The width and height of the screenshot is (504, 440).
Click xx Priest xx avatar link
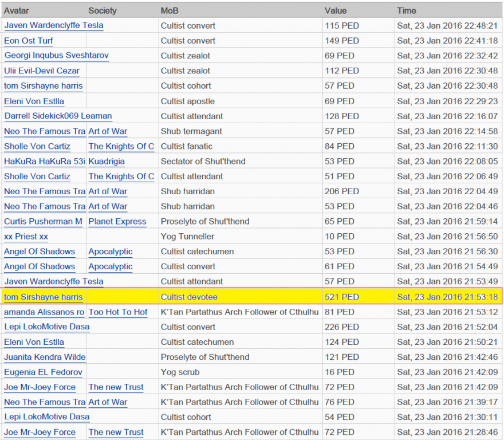click(x=26, y=236)
